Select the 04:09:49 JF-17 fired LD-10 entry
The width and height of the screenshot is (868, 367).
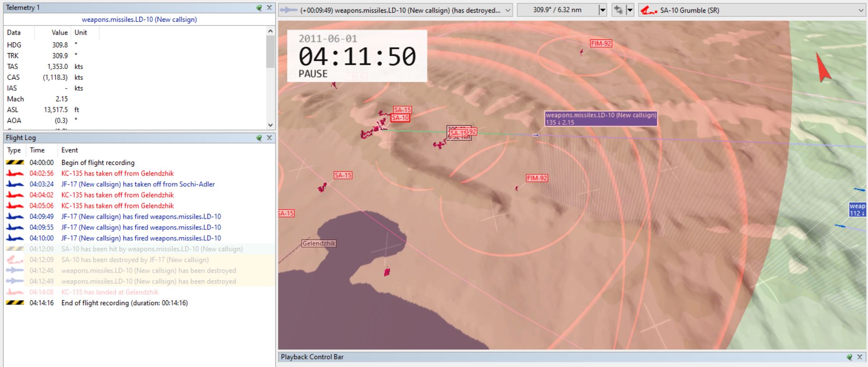point(139,217)
